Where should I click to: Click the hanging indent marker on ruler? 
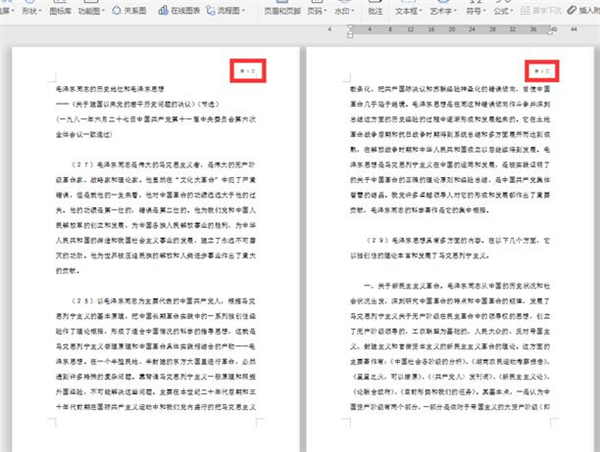point(350,36)
